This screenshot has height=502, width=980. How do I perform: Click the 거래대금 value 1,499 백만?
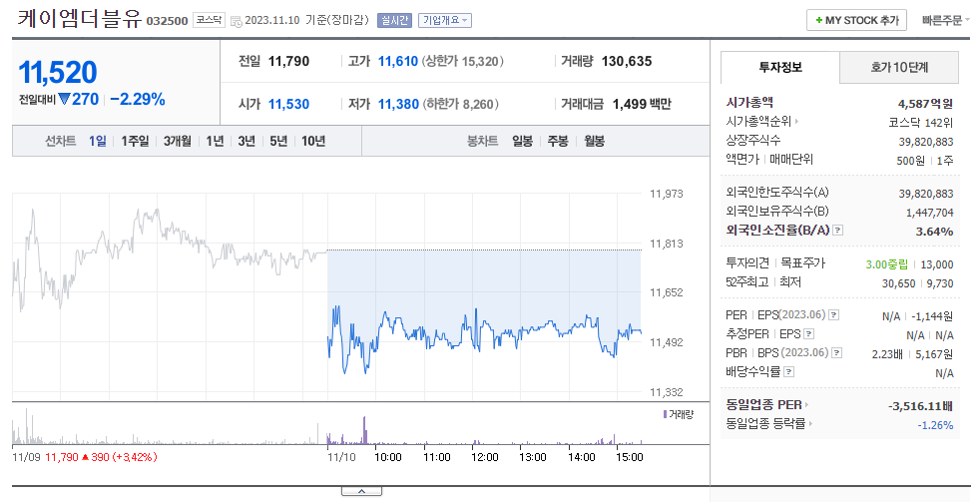coord(642,105)
